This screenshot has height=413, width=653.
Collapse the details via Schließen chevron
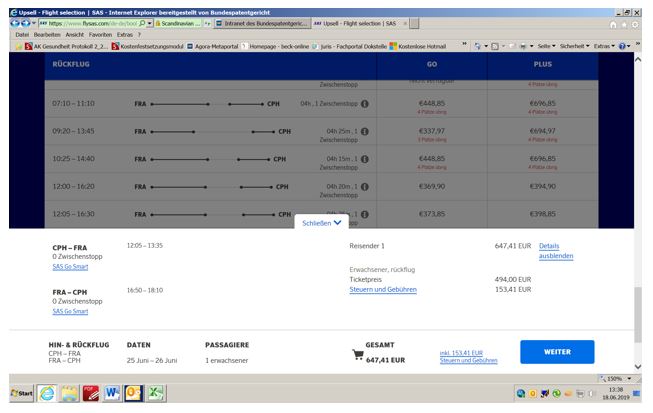(322, 223)
